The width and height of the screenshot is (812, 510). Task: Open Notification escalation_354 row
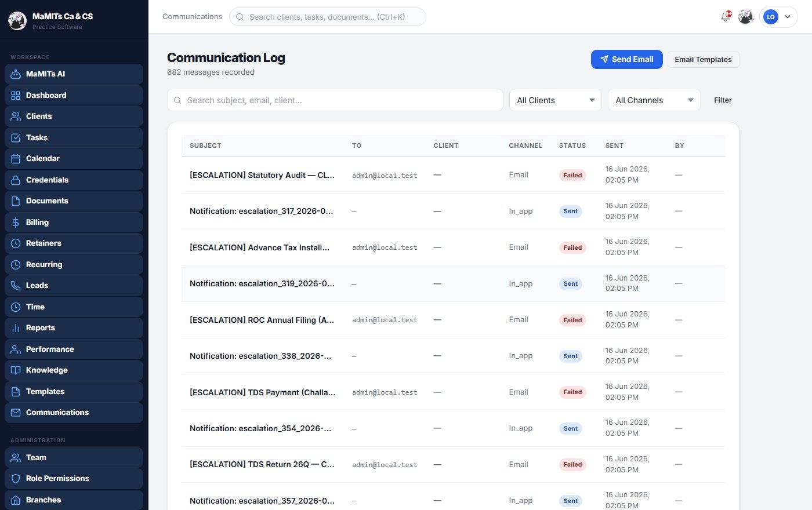point(261,428)
